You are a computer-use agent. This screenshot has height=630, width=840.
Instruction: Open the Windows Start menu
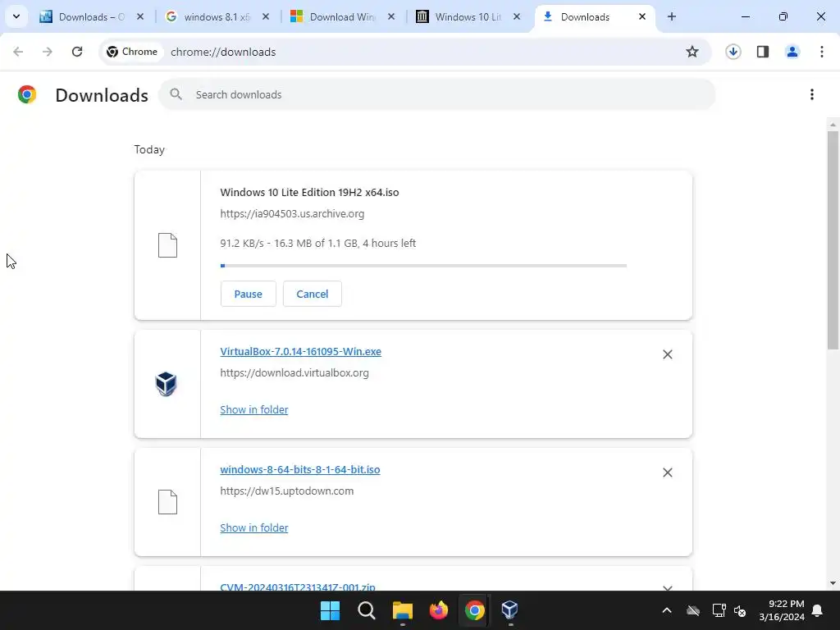point(330,610)
